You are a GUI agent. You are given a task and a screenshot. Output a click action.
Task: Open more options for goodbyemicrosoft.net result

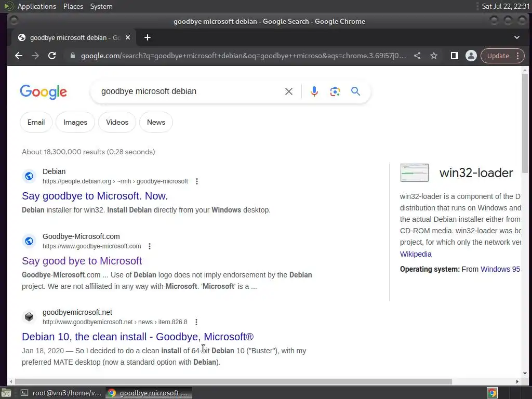tap(196, 322)
